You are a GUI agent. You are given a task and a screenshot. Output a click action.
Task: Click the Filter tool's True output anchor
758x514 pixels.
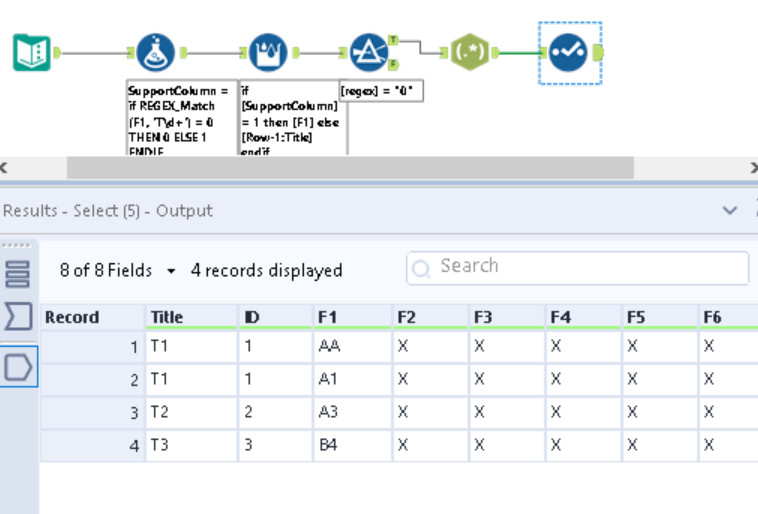click(393, 40)
